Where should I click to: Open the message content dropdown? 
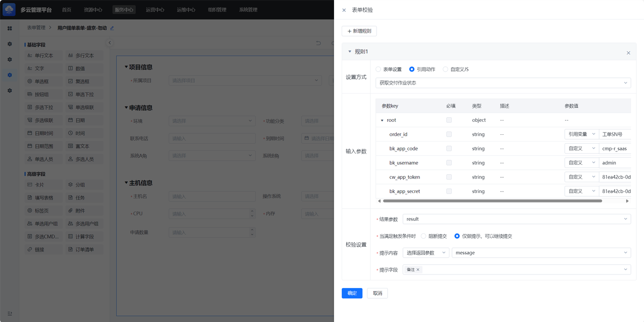[x=541, y=253]
